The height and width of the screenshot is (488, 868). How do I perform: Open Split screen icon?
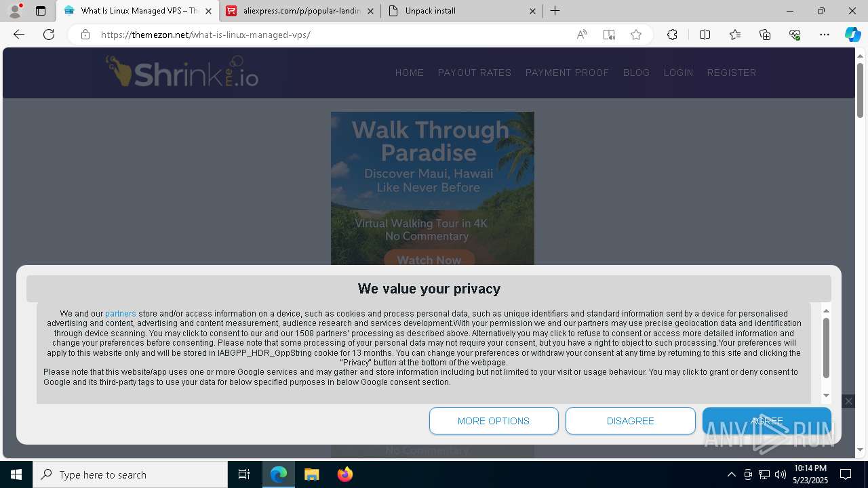coord(705,35)
